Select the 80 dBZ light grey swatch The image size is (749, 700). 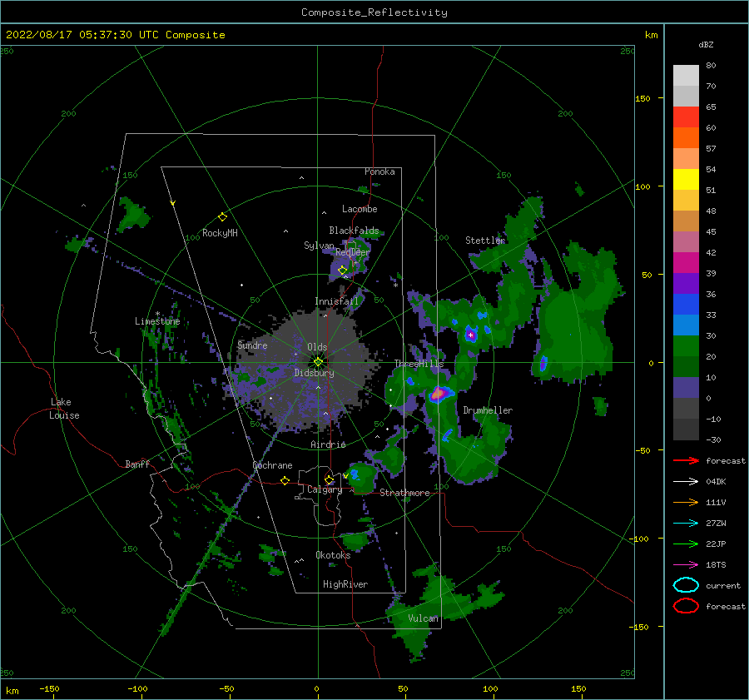686,75
